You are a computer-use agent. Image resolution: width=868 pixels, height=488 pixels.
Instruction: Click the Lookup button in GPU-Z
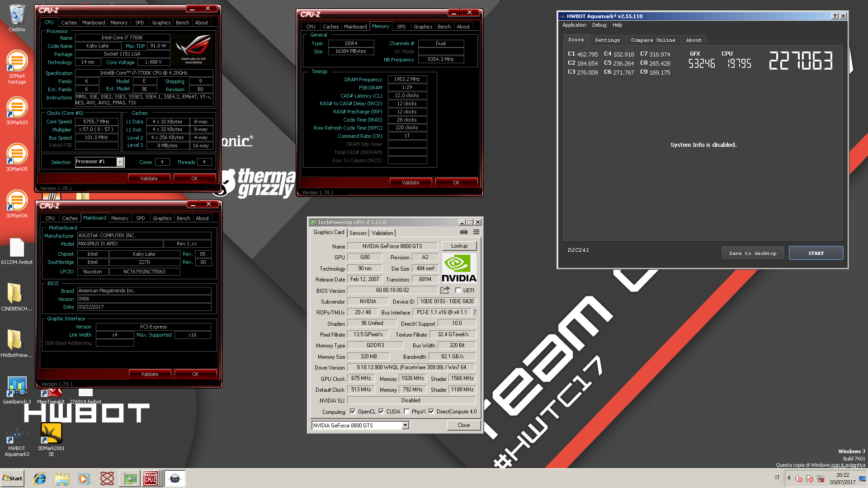click(459, 246)
